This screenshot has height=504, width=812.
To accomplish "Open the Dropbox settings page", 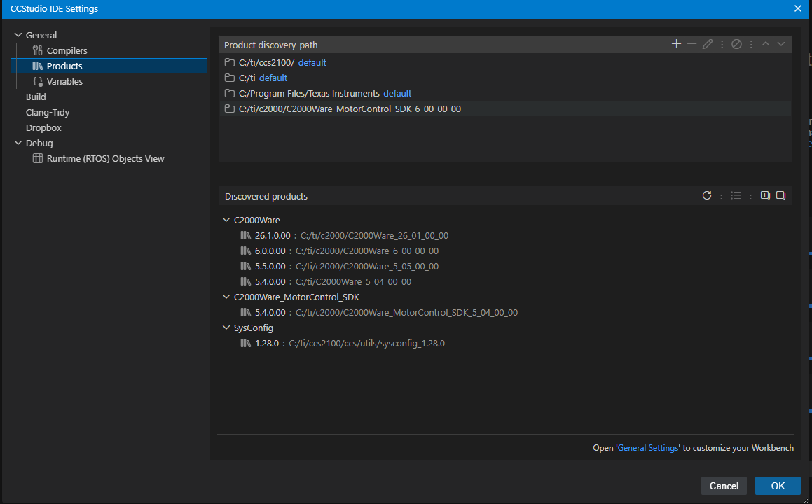I will point(43,128).
